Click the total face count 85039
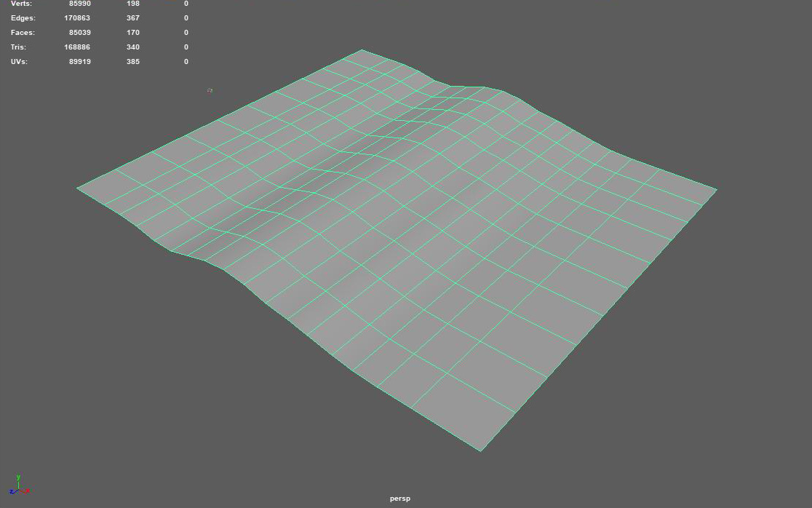 click(79, 32)
